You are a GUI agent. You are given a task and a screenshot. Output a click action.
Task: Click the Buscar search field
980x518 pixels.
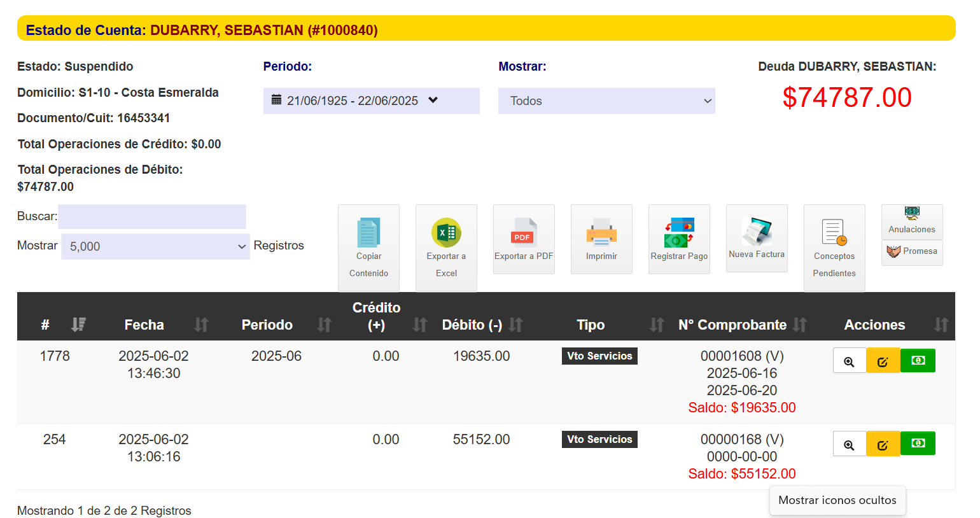click(151, 216)
